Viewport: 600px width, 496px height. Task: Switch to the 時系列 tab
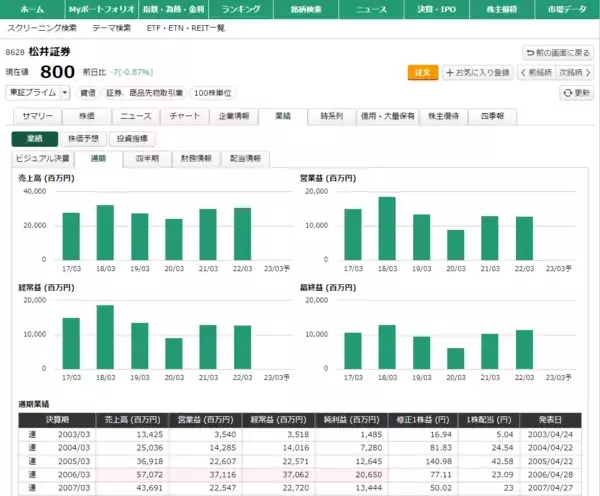click(332, 116)
